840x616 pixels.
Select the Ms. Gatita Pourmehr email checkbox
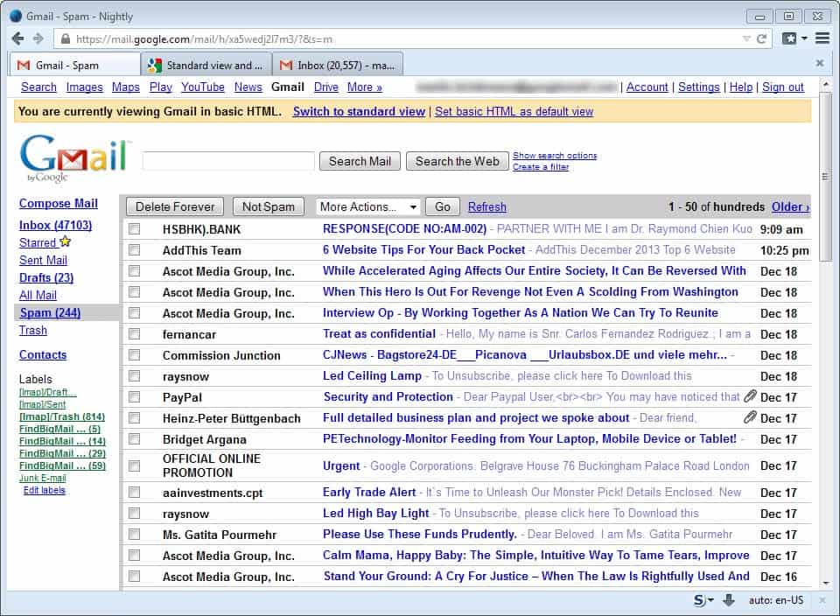(134, 535)
